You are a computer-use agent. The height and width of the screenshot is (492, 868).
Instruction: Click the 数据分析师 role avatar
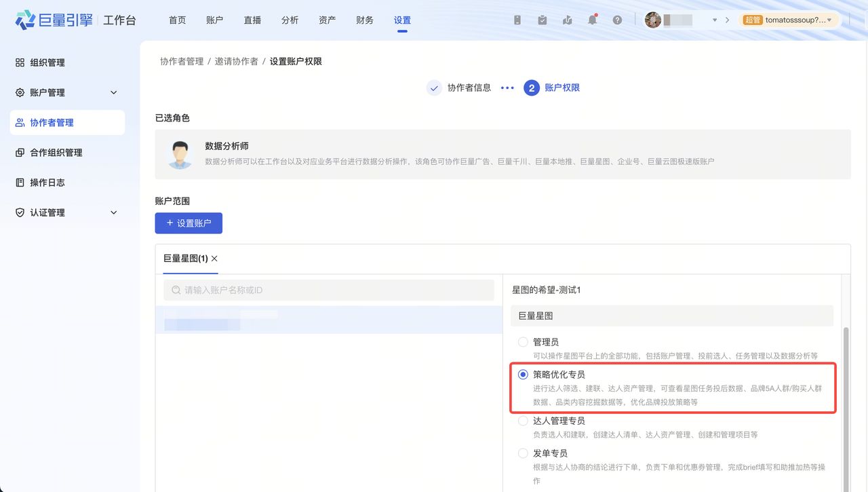tap(180, 155)
